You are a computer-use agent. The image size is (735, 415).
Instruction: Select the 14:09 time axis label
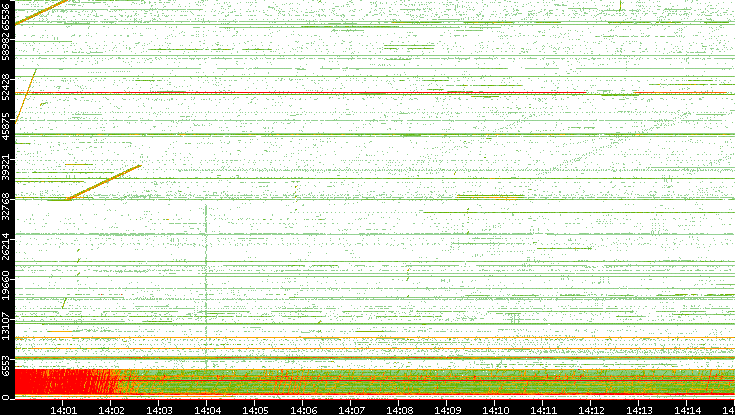447,408
